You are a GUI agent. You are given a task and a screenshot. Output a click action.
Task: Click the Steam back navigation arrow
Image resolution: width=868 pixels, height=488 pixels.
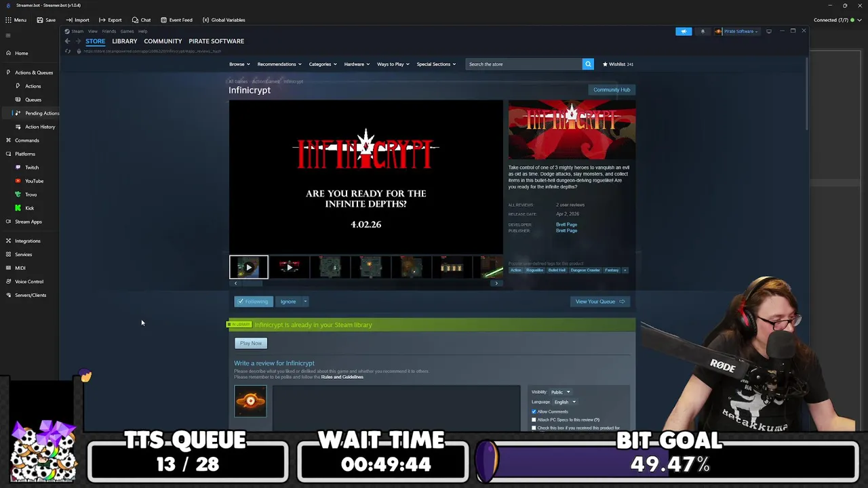click(67, 41)
